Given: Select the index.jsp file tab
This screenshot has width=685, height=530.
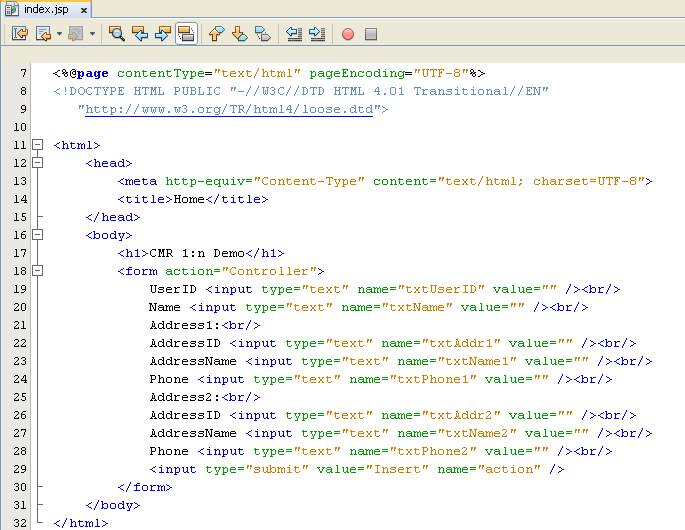Looking at the screenshot, I should coord(46,9).
